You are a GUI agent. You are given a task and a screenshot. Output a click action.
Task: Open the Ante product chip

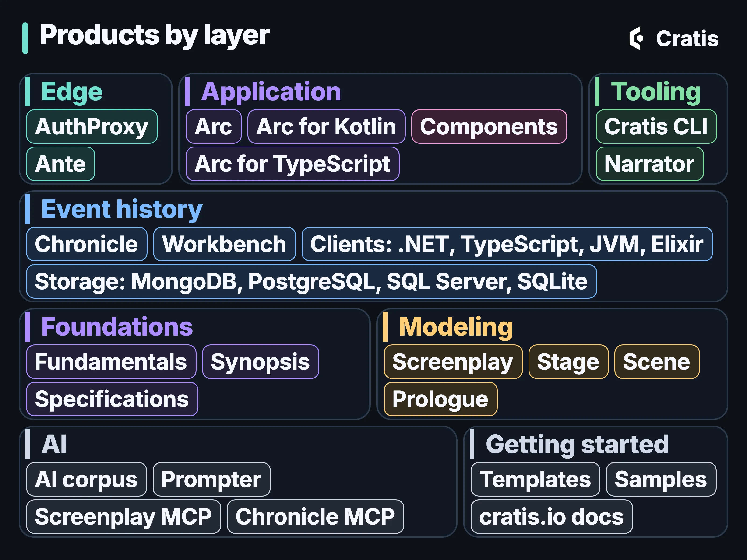click(61, 164)
